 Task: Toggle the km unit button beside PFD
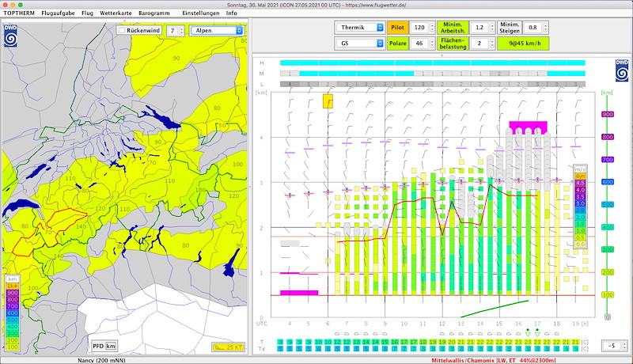click(111, 347)
